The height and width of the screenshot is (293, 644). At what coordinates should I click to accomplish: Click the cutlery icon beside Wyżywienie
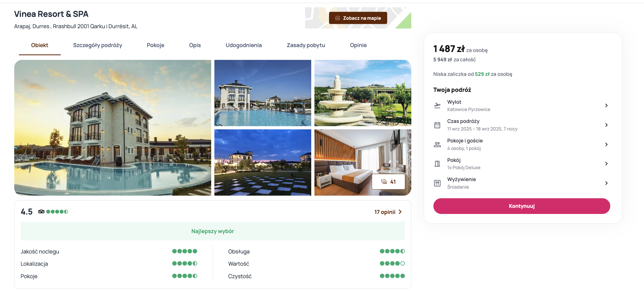point(437,183)
